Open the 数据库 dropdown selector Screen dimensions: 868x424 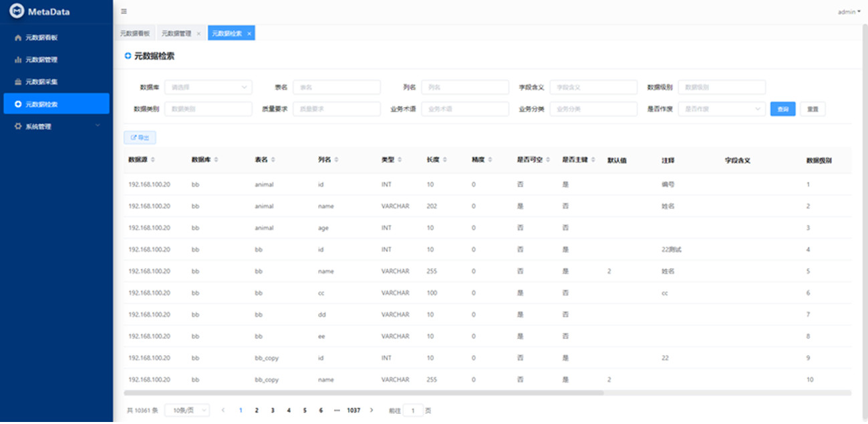pos(208,87)
